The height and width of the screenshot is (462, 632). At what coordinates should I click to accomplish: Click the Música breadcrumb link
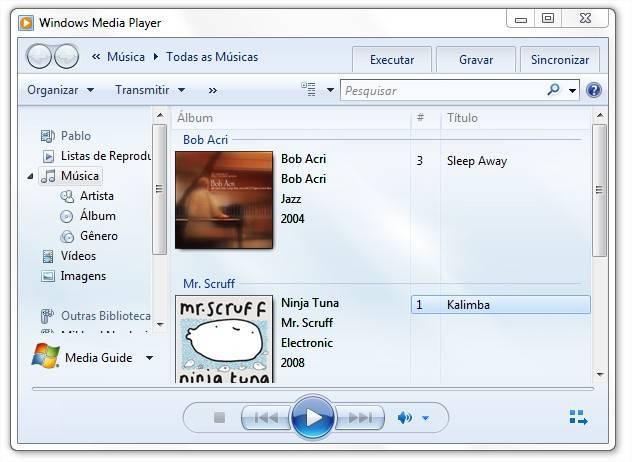pyautogui.click(x=126, y=57)
